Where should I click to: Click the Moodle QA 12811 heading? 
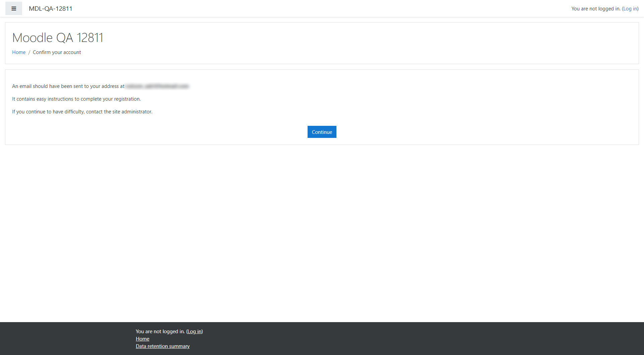[58, 38]
